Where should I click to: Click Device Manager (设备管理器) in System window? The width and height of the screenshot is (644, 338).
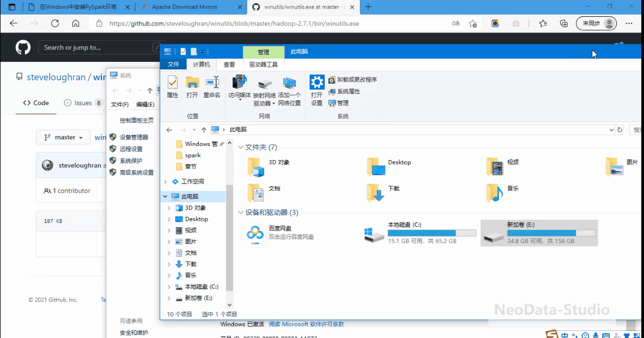point(134,137)
